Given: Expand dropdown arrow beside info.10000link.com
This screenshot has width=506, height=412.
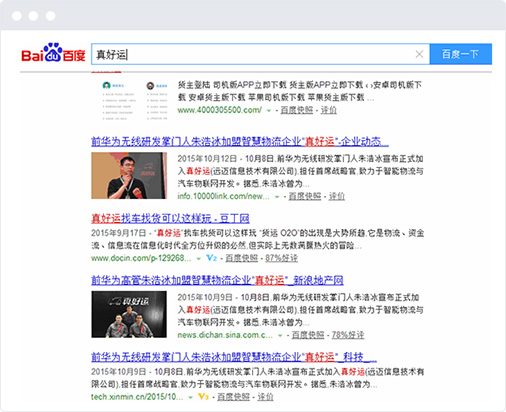Looking at the screenshot, I should (277, 197).
